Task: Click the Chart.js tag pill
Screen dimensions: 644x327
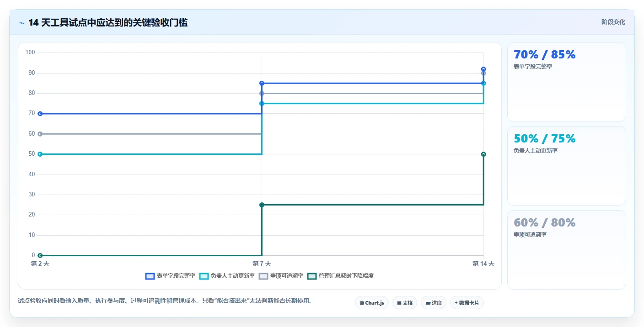Action: 372,303
